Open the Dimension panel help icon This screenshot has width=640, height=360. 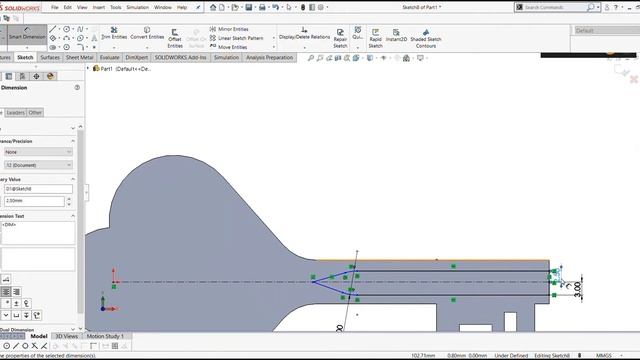click(77, 87)
